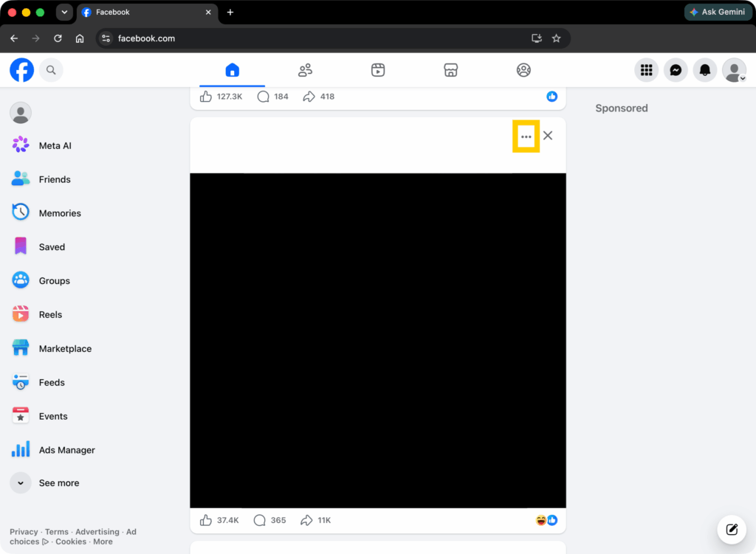View reactions on the 127.3K likes post
The image size is (756, 554).
point(552,97)
